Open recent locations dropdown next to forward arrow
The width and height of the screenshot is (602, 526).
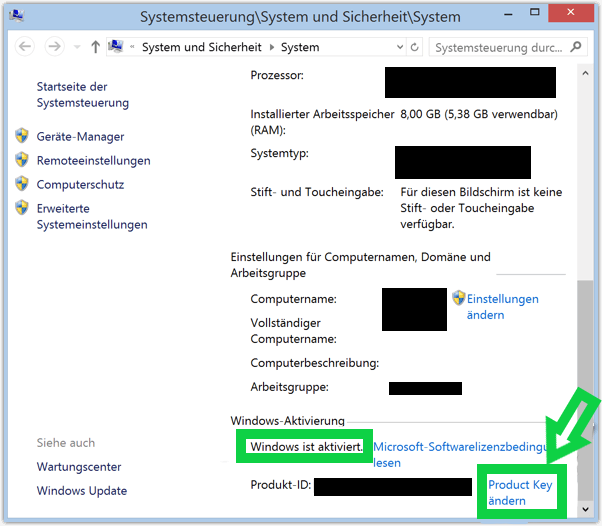pos(77,47)
